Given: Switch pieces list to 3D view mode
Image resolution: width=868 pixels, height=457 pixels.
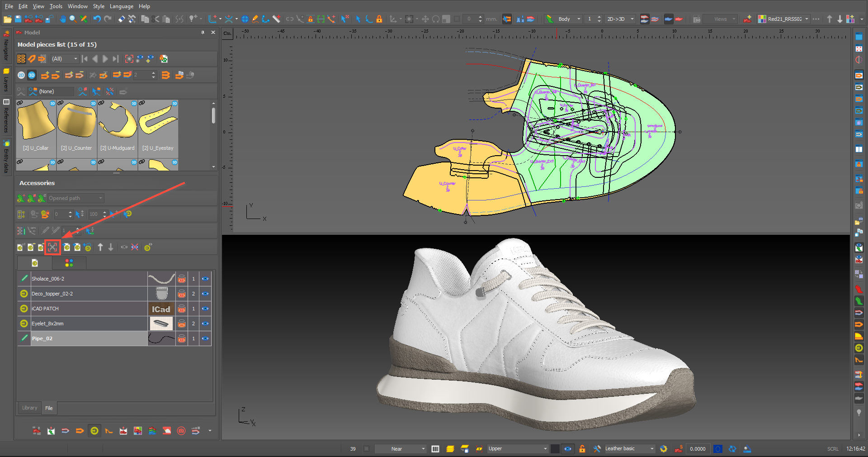Looking at the screenshot, I should (x=32, y=75).
